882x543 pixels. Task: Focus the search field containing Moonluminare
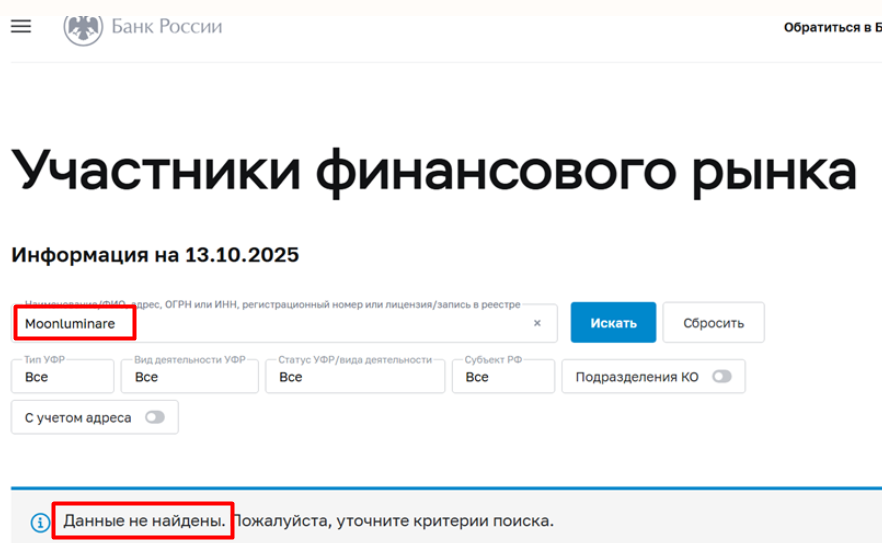tap(284, 324)
